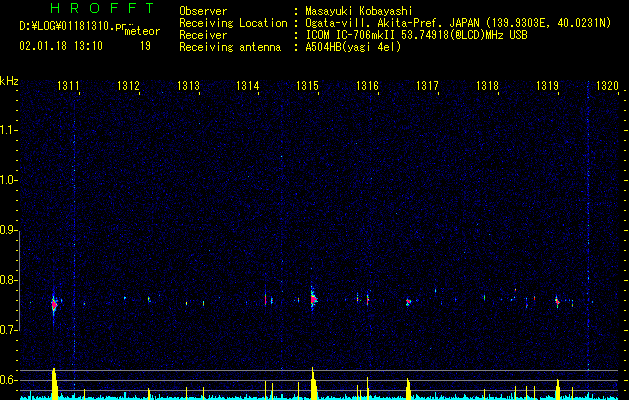This screenshot has width=629, height=400.
Task: Click the 1313 time axis label
Action: coord(188,85)
